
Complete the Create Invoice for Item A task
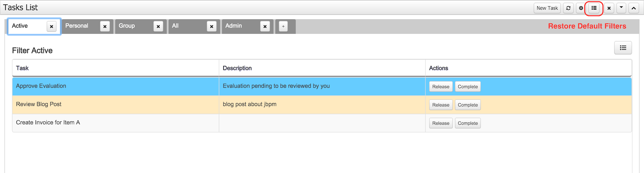coord(468,123)
